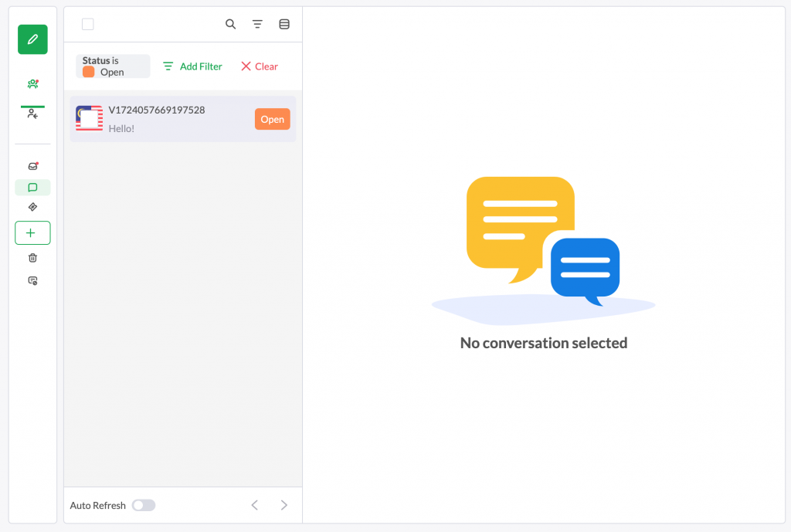Click the plus icon in the sidebar
Screen dimensions: 791x532
(x=32, y=232)
